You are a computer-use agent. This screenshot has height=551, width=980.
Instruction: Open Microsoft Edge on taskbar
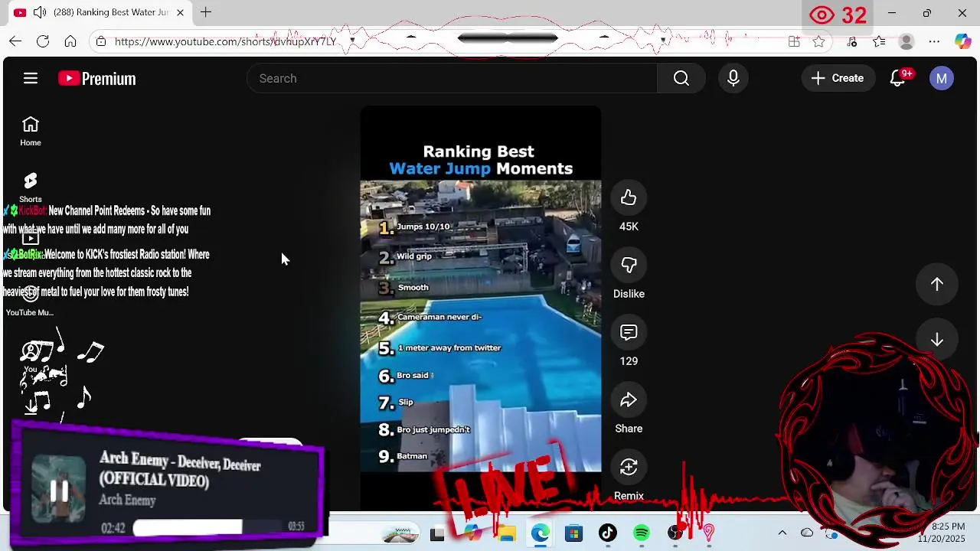tap(541, 533)
